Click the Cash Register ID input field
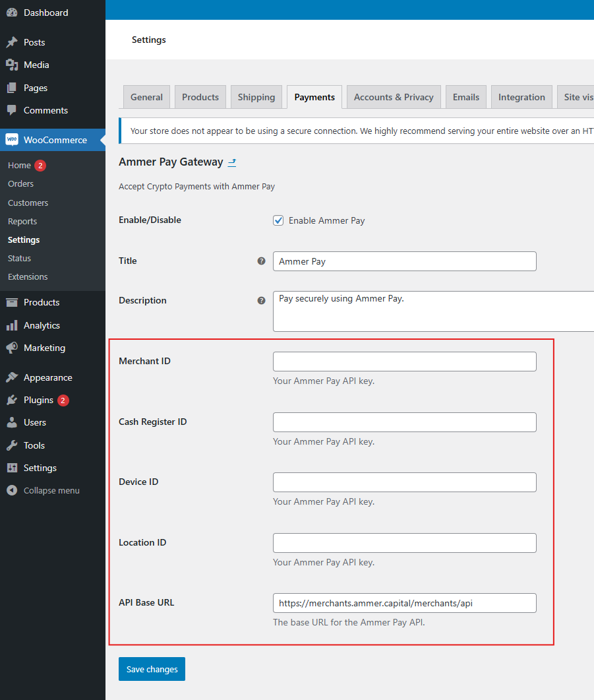Image resolution: width=594 pixels, height=700 pixels. tap(405, 422)
